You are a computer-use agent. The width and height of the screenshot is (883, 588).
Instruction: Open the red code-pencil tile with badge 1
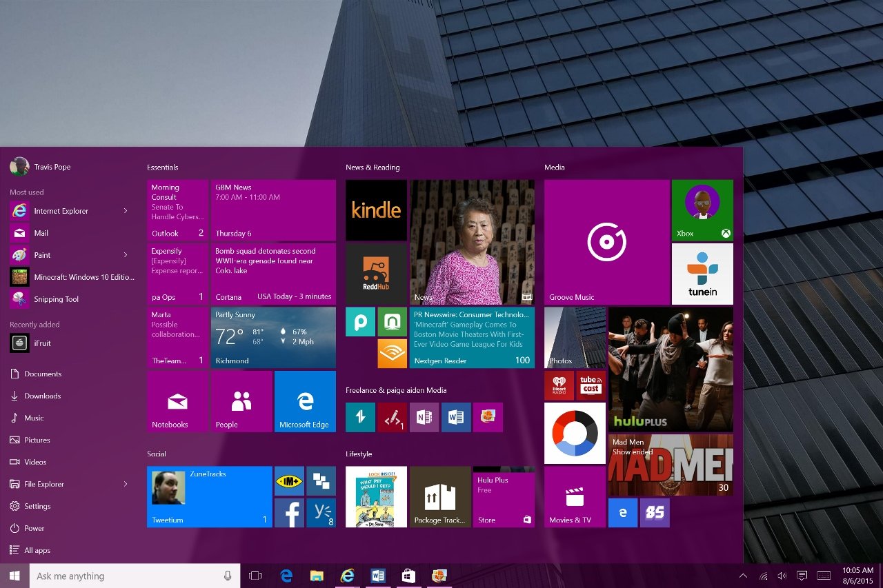coord(392,417)
